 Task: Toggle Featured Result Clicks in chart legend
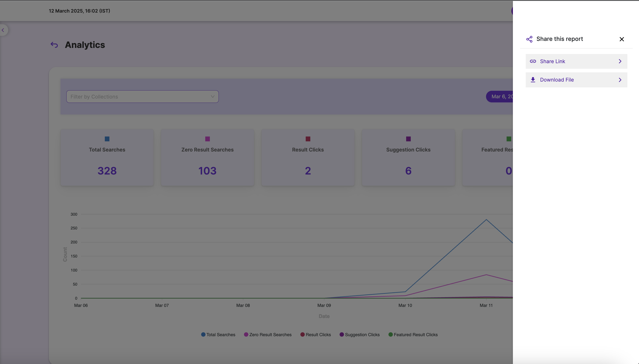pyautogui.click(x=413, y=334)
